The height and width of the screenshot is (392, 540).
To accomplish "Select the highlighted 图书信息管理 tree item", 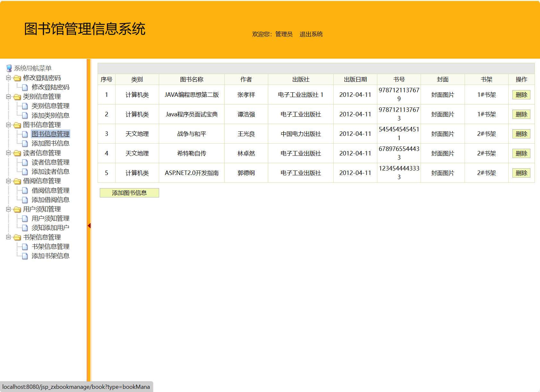I will pos(50,134).
